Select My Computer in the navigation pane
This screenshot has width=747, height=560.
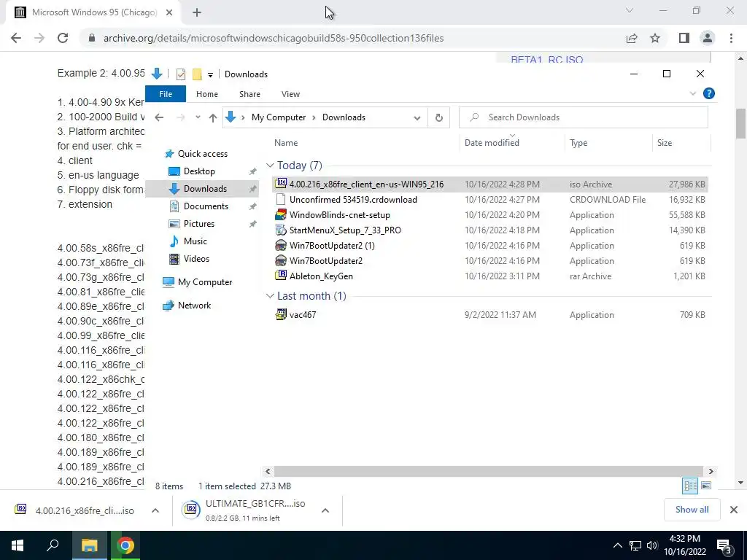[x=205, y=282]
